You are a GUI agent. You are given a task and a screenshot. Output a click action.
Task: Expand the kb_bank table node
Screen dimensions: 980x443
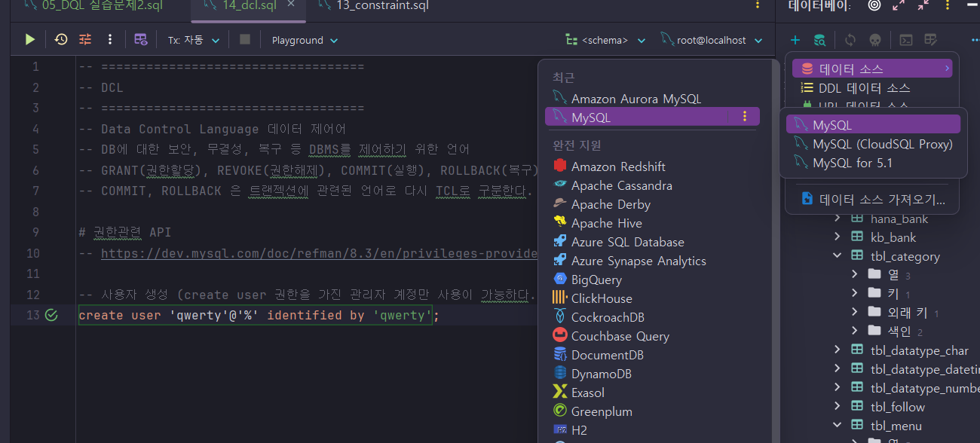[837, 237]
